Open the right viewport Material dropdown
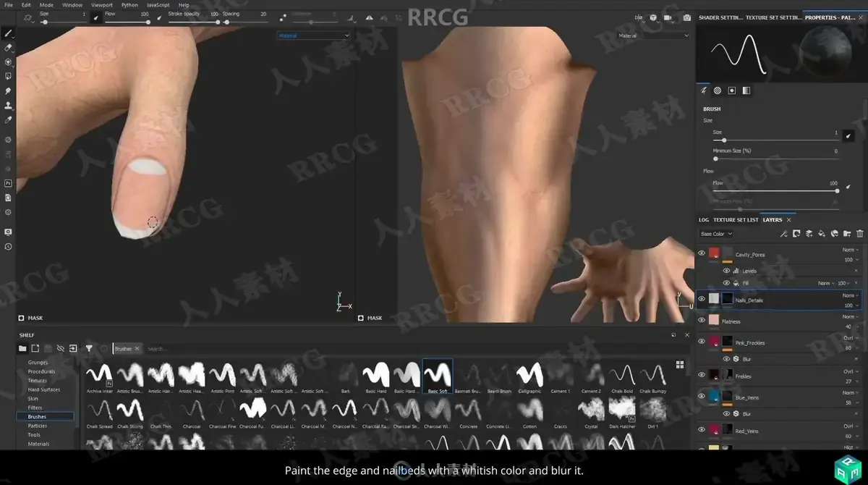868x485 pixels. [654, 35]
